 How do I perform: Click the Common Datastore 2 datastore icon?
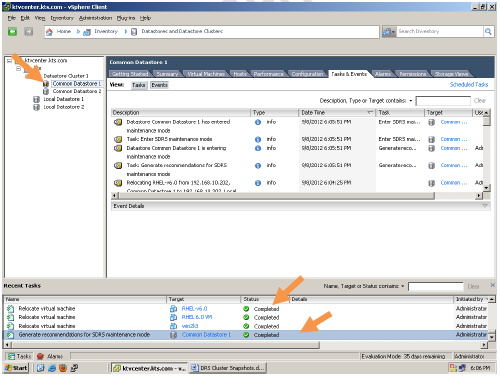pyautogui.click(x=46, y=91)
